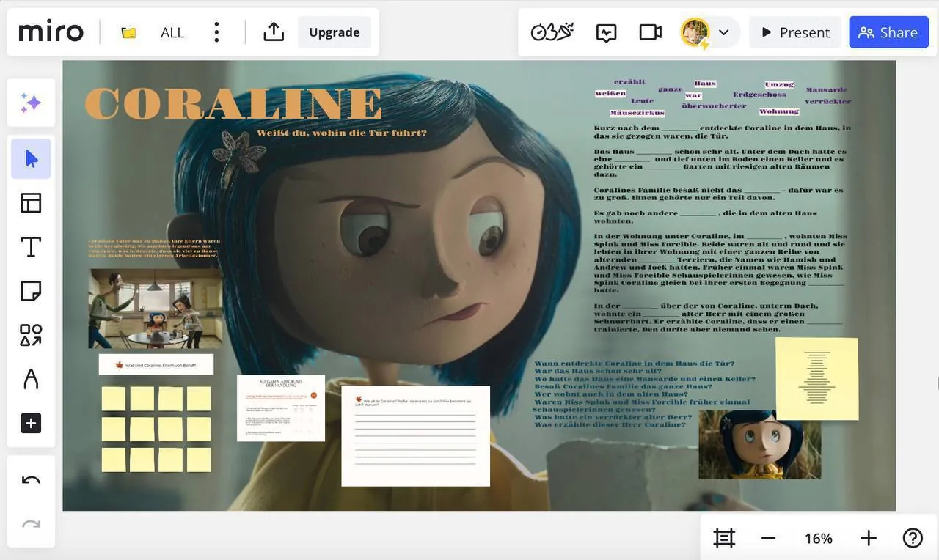Click the 16% zoom level
The height and width of the screenshot is (560, 939).
point(818,539)
